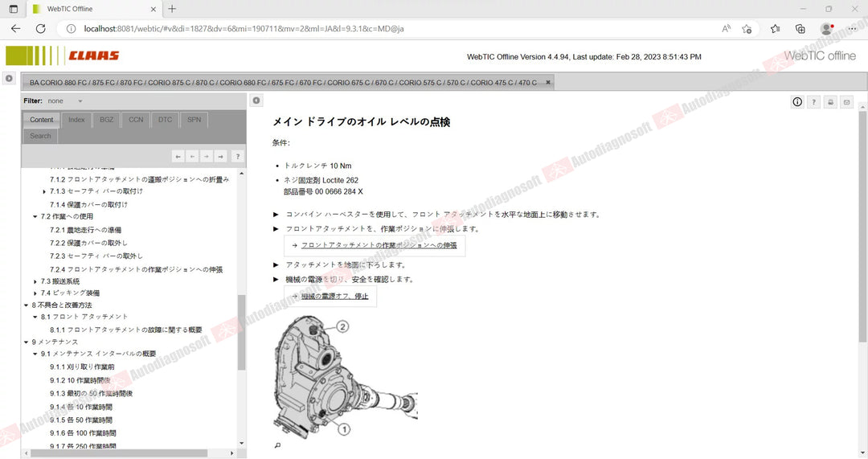Zoom the gearbox illustration with magnifier icon
The height and width of the screenshot is (459, 868).
click(277, 445)
